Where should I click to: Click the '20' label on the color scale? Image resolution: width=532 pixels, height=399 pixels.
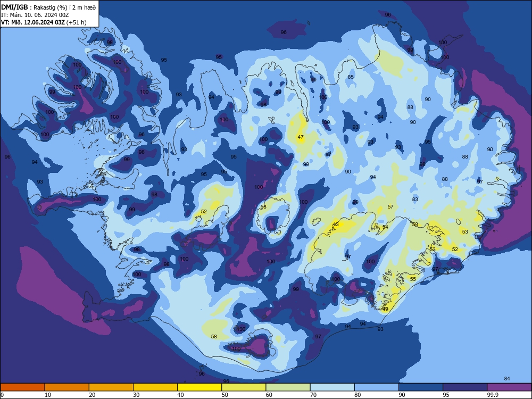click(92, 395)
